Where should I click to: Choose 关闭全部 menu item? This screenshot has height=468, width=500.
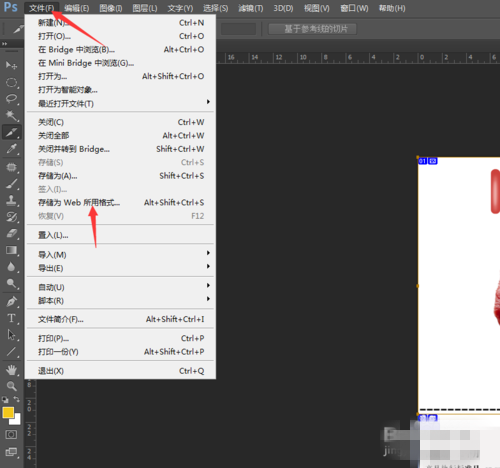coord(120,136)
